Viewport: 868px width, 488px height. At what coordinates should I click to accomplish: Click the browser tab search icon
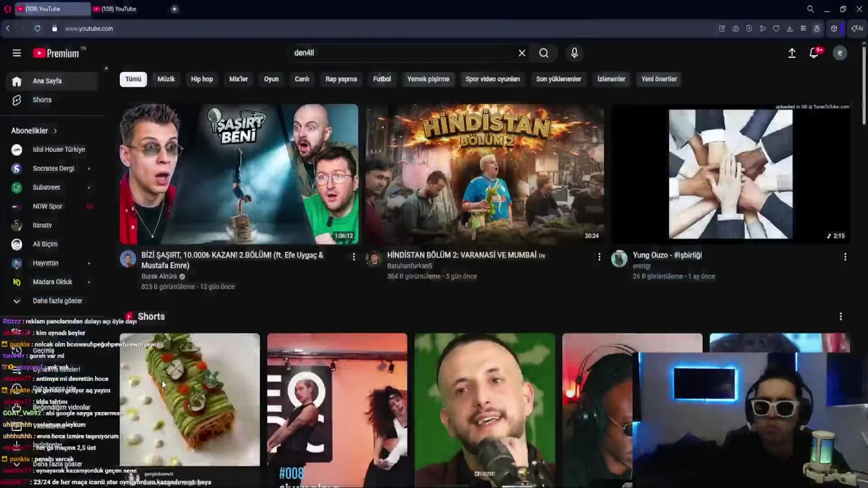[810, 9]
